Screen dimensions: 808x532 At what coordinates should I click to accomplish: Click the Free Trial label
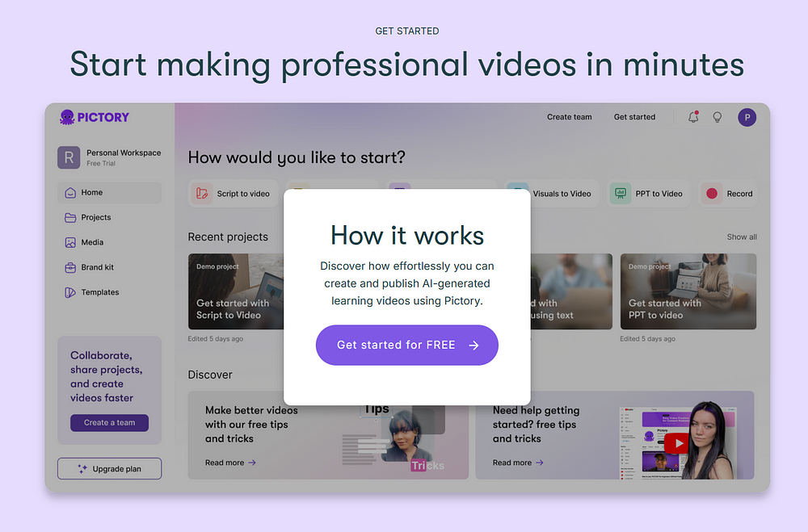[101, 163]
